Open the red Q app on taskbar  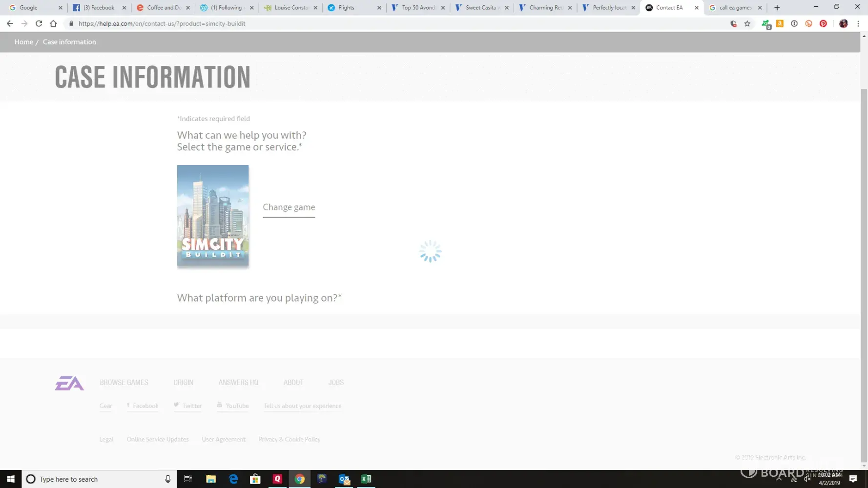[x=278, y=479]
